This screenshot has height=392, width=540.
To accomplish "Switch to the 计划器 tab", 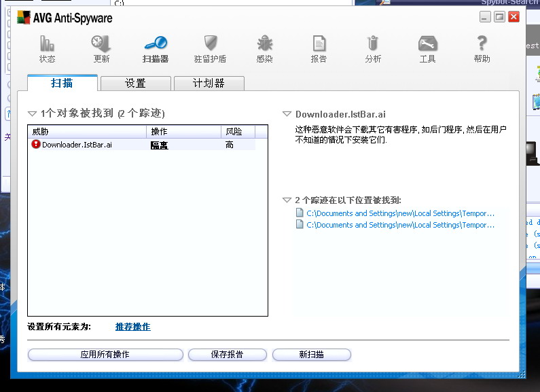I will [209, 84].
